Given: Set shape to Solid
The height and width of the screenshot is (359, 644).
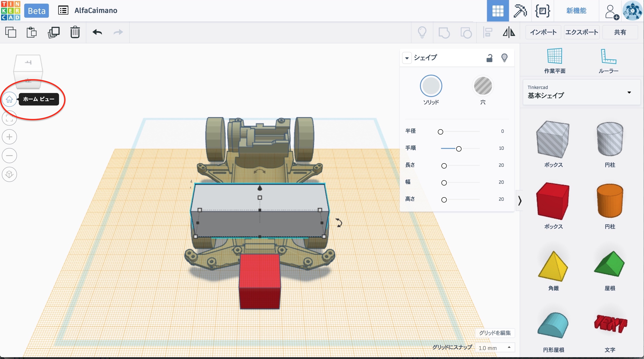Looking at the screenshot, I should (x=431, y=86).
